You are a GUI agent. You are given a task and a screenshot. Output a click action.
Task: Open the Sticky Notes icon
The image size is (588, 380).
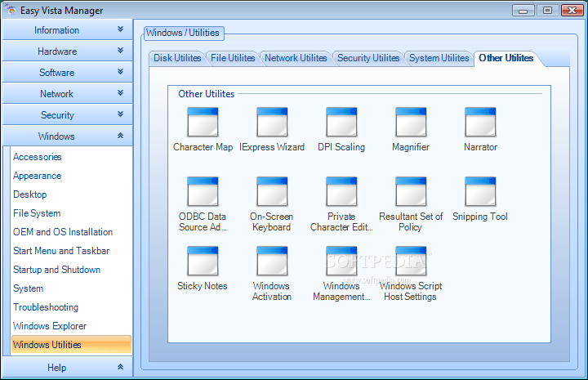[203, 261]
